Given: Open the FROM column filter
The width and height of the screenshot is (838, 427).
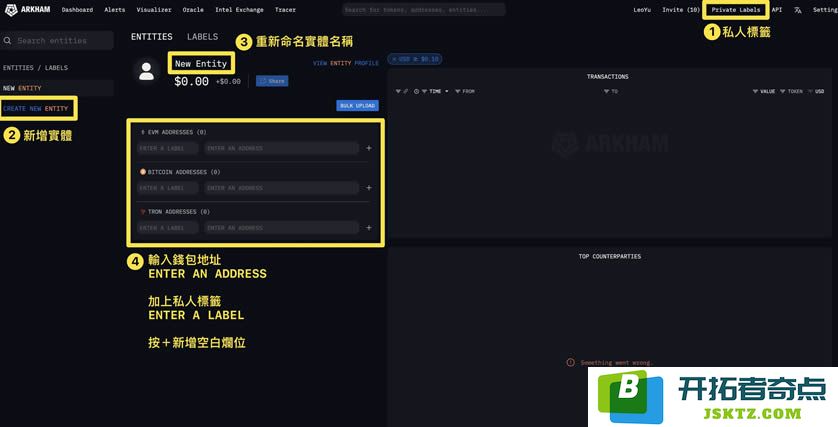Looking at the screenshot, I should [458, 91].
